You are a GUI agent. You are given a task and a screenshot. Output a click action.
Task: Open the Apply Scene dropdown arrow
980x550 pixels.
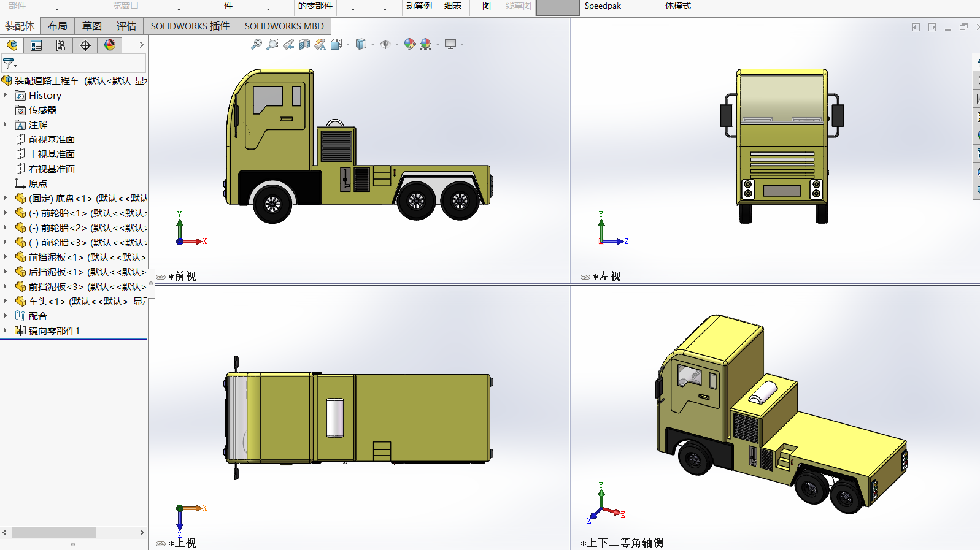(438, 45)
